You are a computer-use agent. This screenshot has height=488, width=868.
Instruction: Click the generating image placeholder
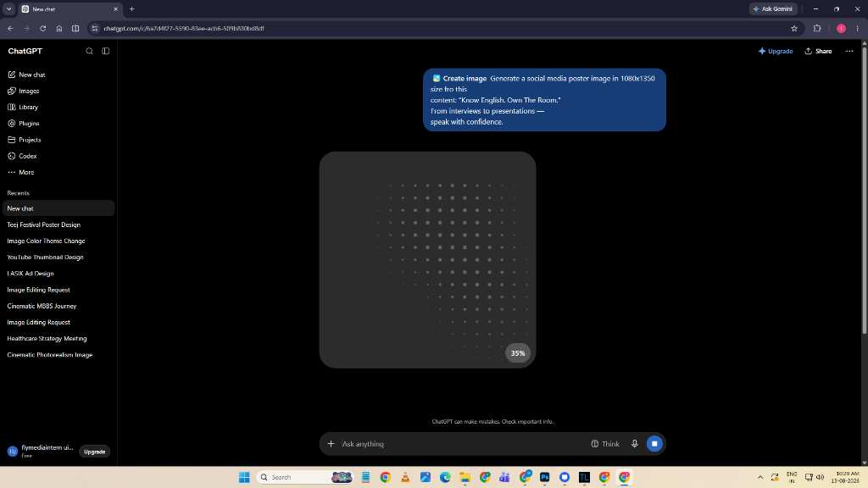[x=427, y=259]
